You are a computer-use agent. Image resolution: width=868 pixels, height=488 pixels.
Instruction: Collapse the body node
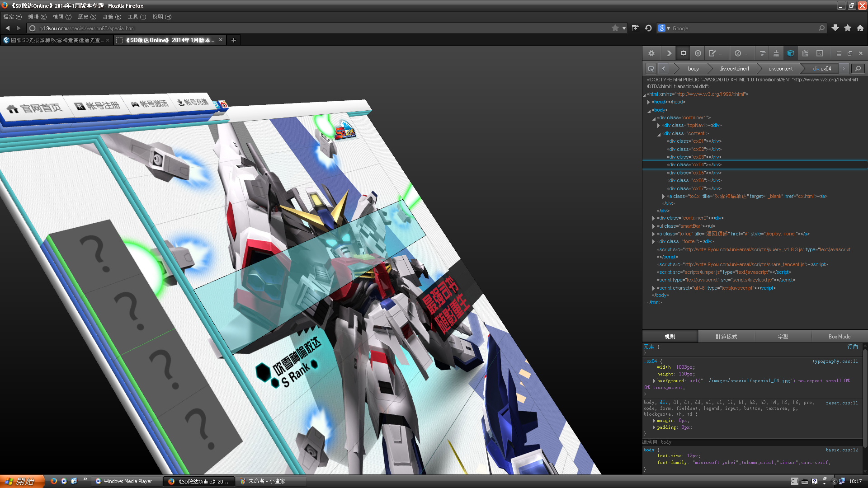pyautogui.click(x=649, y=111)
